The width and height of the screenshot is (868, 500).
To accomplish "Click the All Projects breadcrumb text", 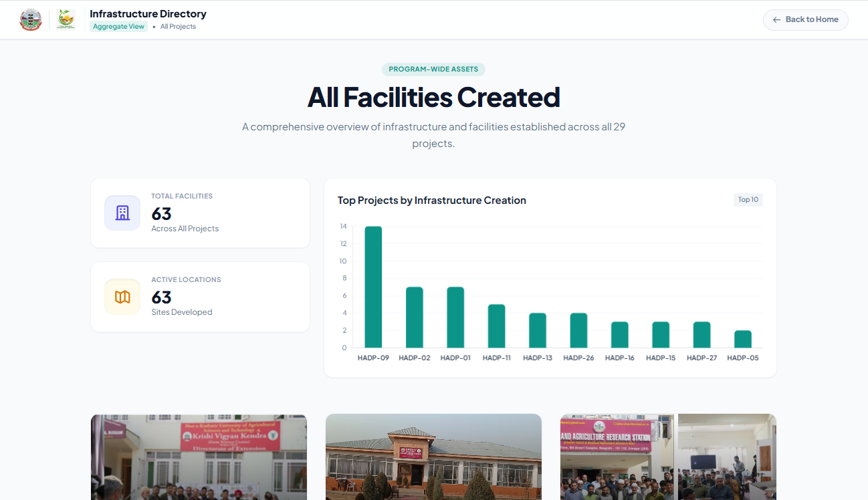I will coord(178,27).
